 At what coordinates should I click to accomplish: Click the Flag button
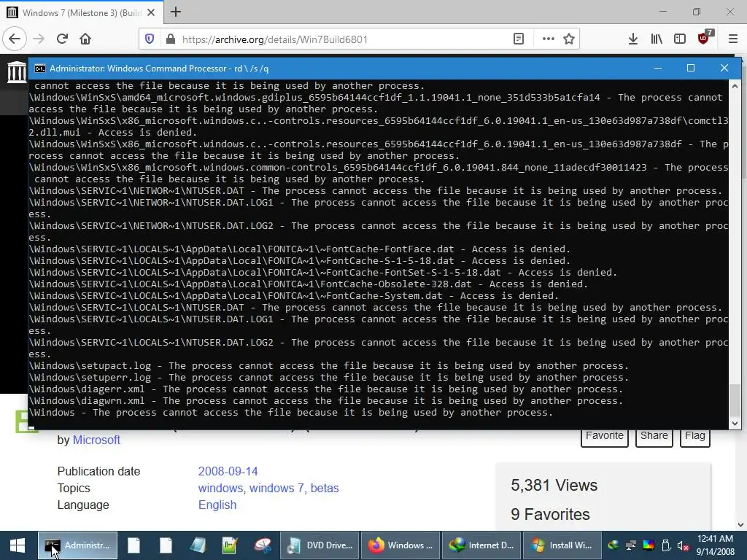pyautogui.click(x=695, y=437)
